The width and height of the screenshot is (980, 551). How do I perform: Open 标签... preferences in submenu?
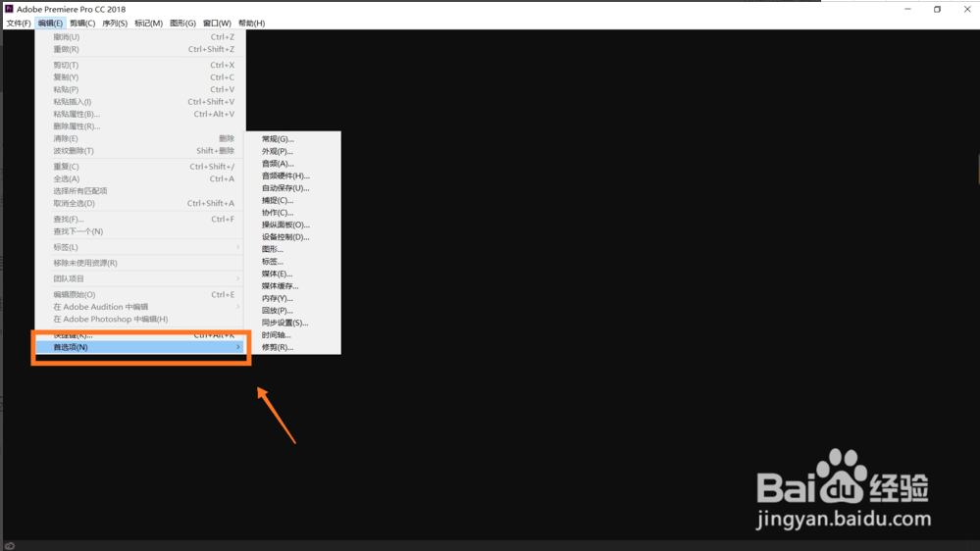click(x=292, y=262)
